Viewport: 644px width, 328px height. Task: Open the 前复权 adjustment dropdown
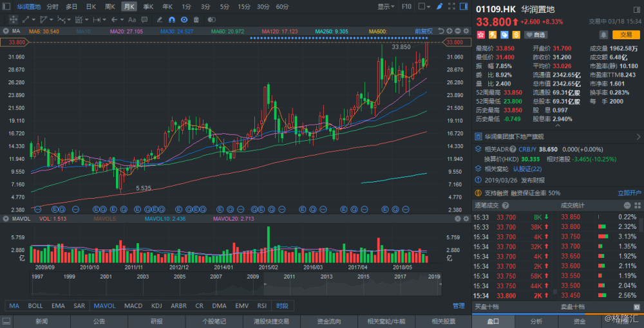425,31
